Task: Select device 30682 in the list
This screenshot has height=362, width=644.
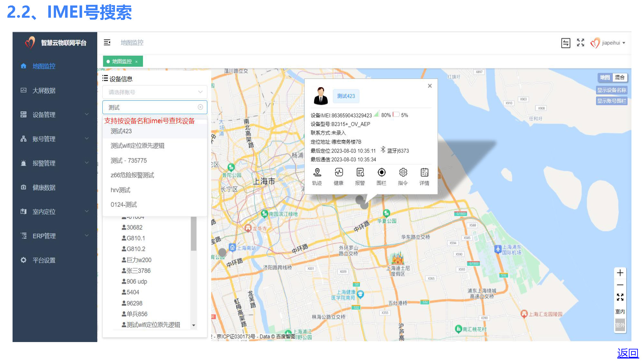Action: 132,227
